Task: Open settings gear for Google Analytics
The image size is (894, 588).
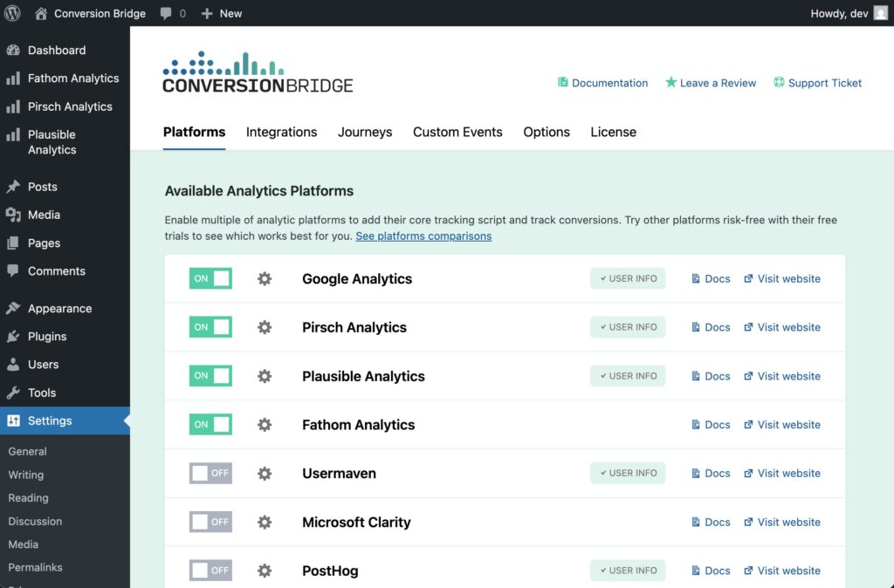Action: point(264,278)
